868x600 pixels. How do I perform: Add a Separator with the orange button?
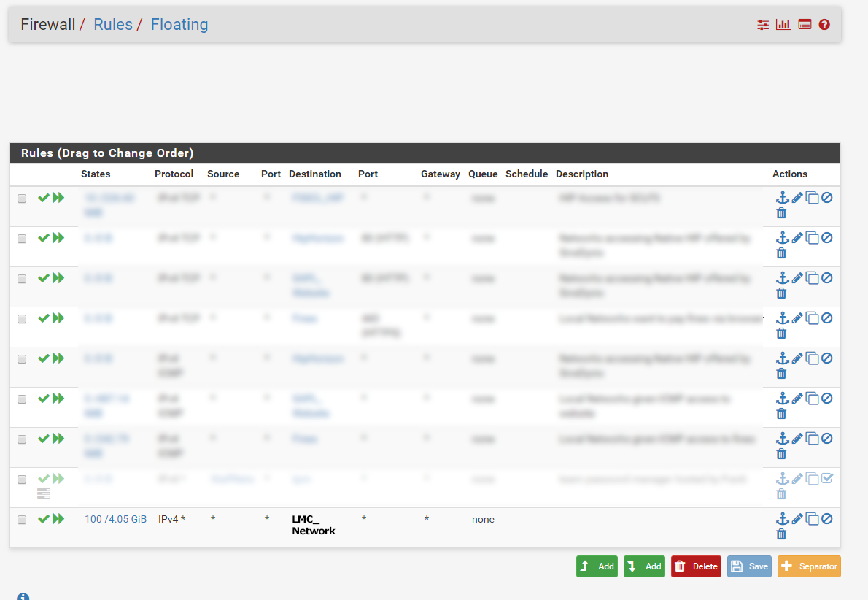(809, 566)
